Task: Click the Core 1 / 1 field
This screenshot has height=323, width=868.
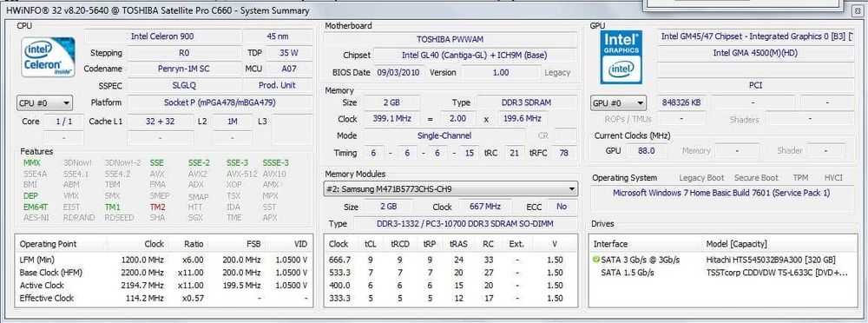Action: pos(63,121)
